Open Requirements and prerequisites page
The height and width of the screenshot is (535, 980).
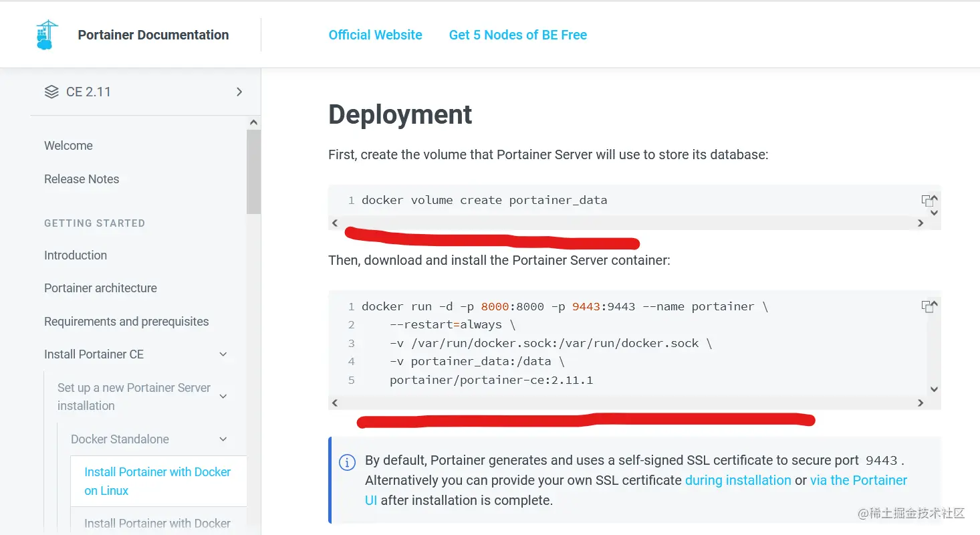click(126, 322)
